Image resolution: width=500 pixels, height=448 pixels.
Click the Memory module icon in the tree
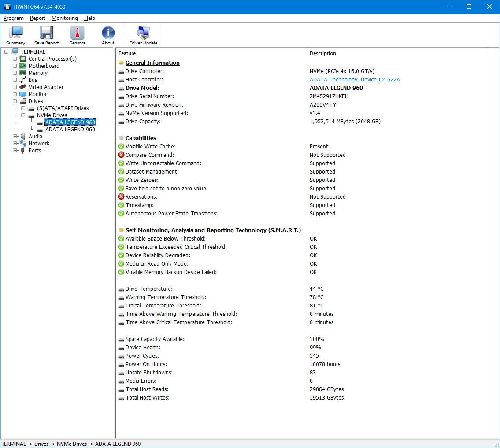[23, 73]
